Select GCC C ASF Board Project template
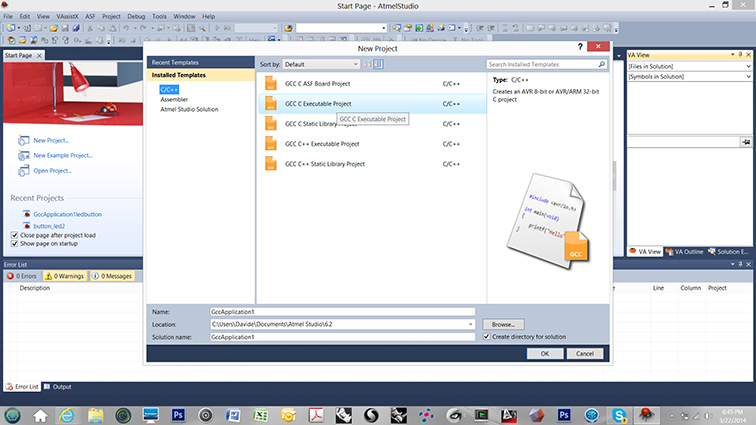 click(372, 83)
